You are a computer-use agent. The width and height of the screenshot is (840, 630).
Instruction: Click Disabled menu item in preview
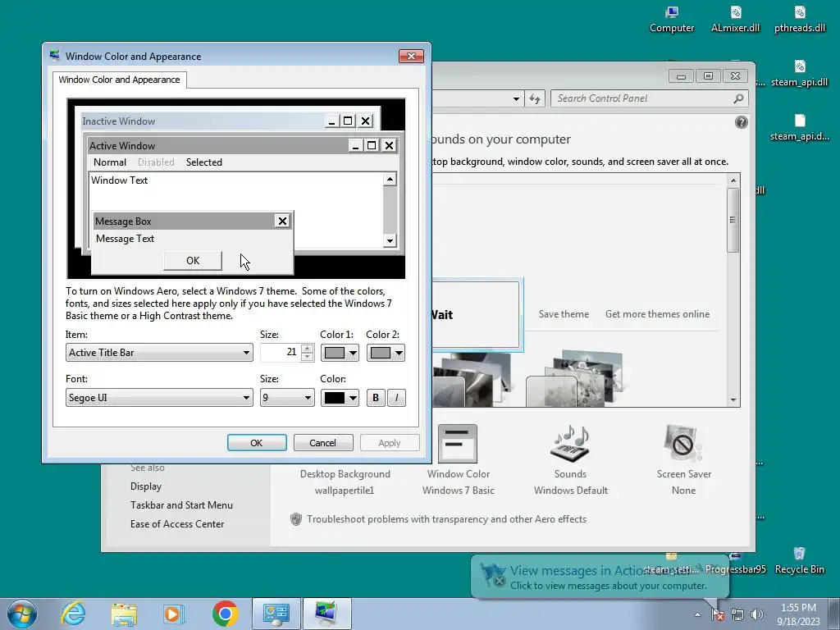[156, 162]
